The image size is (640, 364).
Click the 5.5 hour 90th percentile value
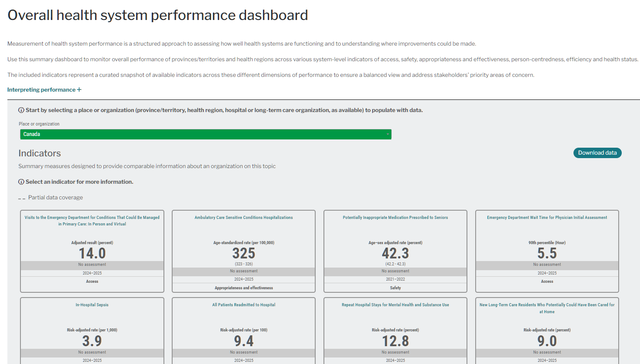[x=547, y=253]
